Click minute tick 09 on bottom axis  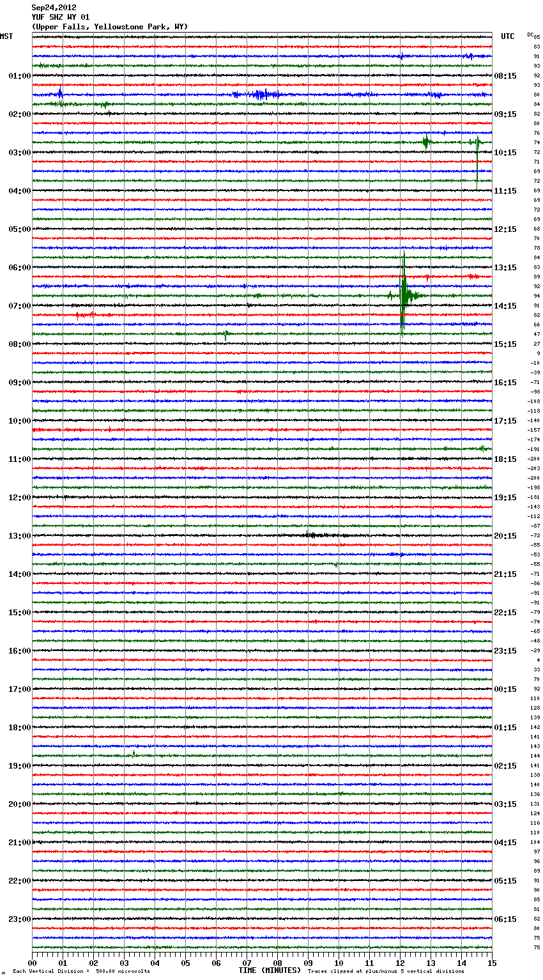(x=309, y=963)
